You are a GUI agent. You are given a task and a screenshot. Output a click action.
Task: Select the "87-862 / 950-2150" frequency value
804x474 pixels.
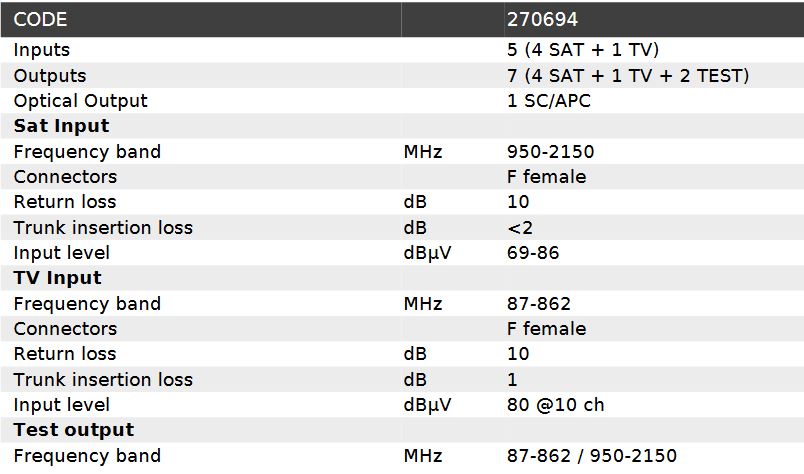(x=592, y=456)
